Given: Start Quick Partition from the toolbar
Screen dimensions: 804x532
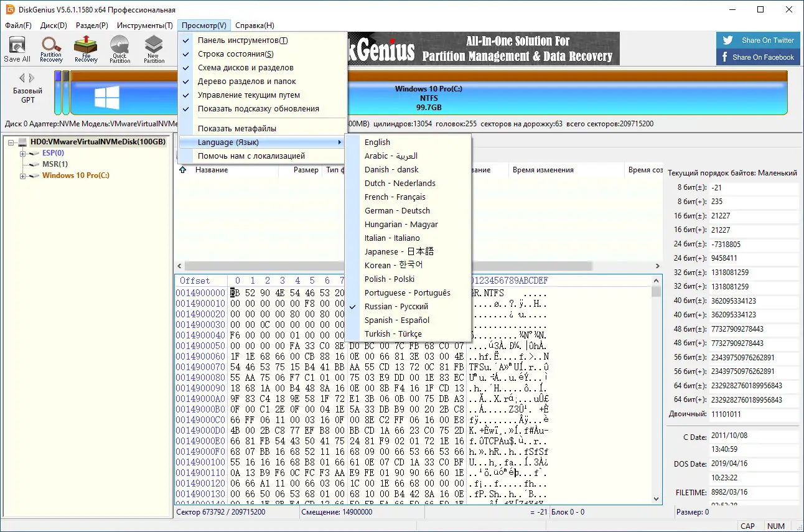Looking at the screenshot, I should (x=119, y=49).
